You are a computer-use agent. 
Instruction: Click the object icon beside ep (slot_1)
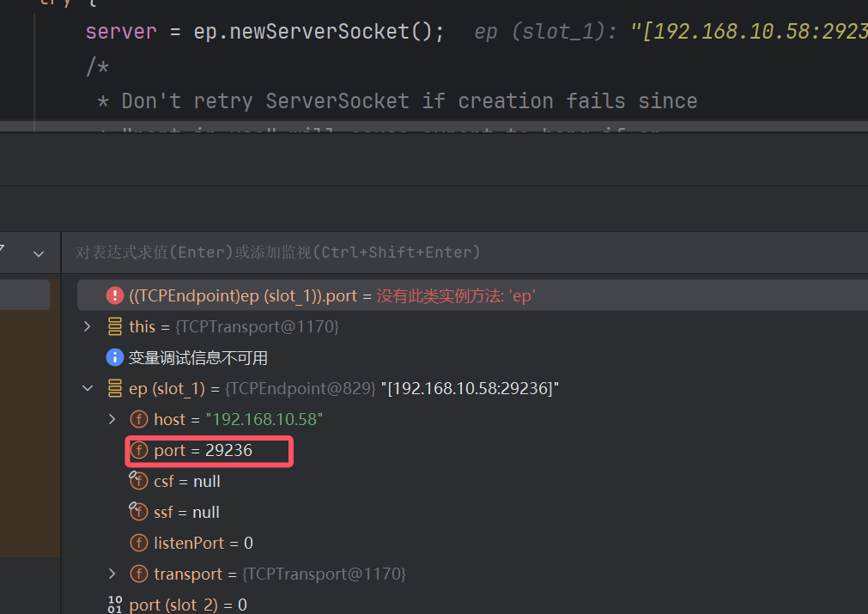[114, 388]
